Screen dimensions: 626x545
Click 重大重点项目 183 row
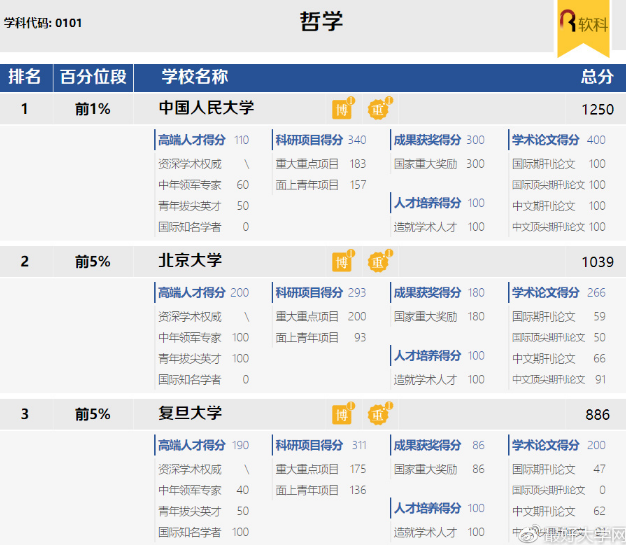click(321, 164)
